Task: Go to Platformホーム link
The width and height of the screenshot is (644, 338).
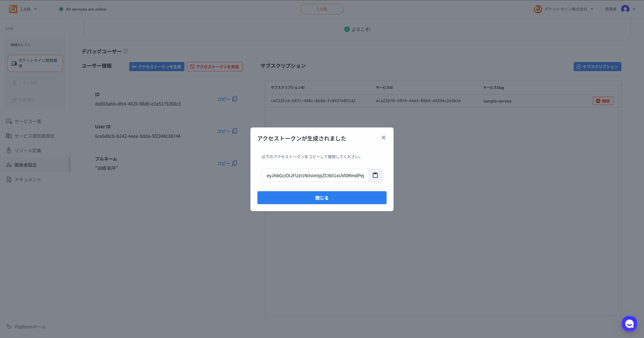Action: pos(30,327)
